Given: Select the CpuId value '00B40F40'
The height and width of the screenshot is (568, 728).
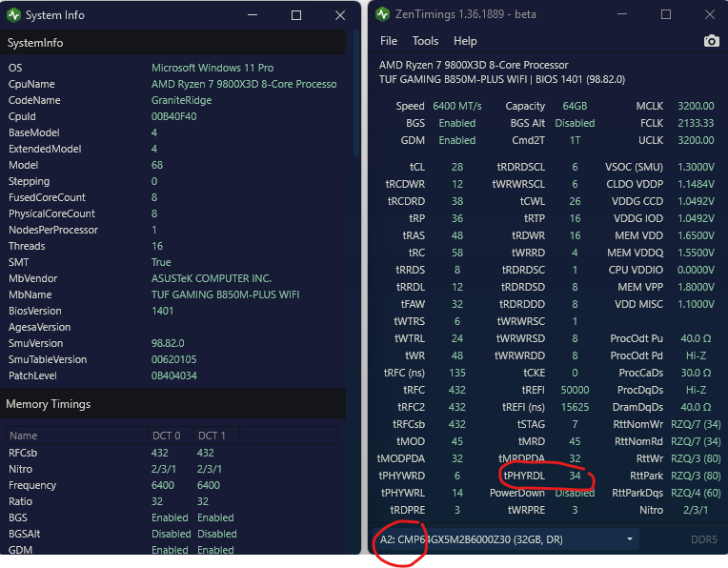Looking at the screenshot, I should (174, 116).
